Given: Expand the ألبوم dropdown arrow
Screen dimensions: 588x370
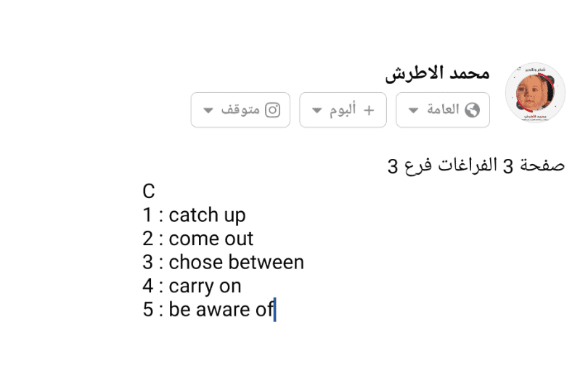Looking at the screenshot, I should 317,111.
